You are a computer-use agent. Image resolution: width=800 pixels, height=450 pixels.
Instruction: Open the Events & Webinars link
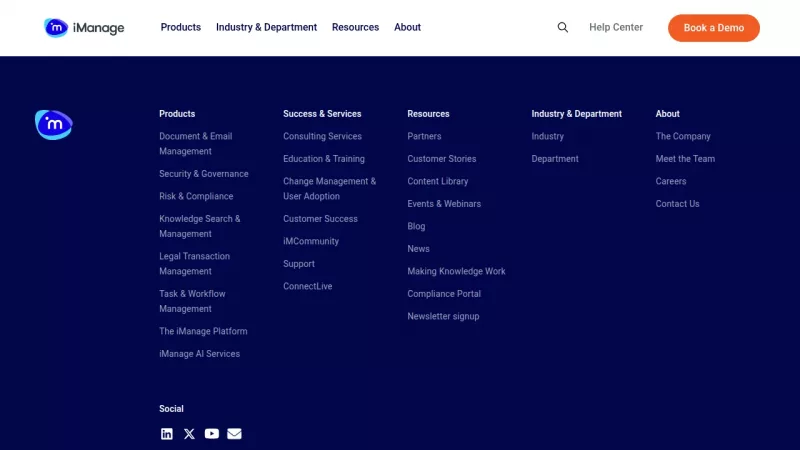tap(444, 204)
